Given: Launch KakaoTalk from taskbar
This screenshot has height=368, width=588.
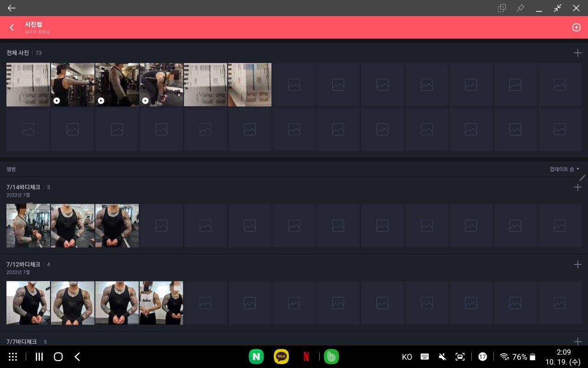Looking at the screenshot, I should tap(281, 356).
